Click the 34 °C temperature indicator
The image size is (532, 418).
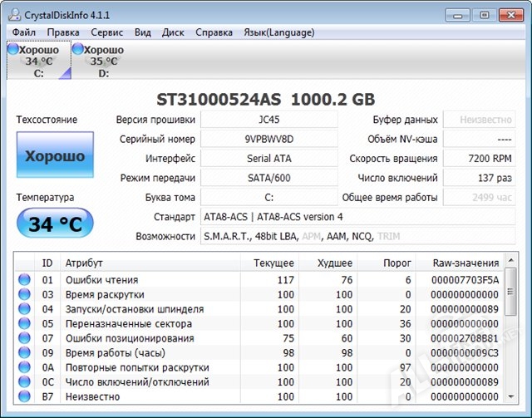pos(55,224)
